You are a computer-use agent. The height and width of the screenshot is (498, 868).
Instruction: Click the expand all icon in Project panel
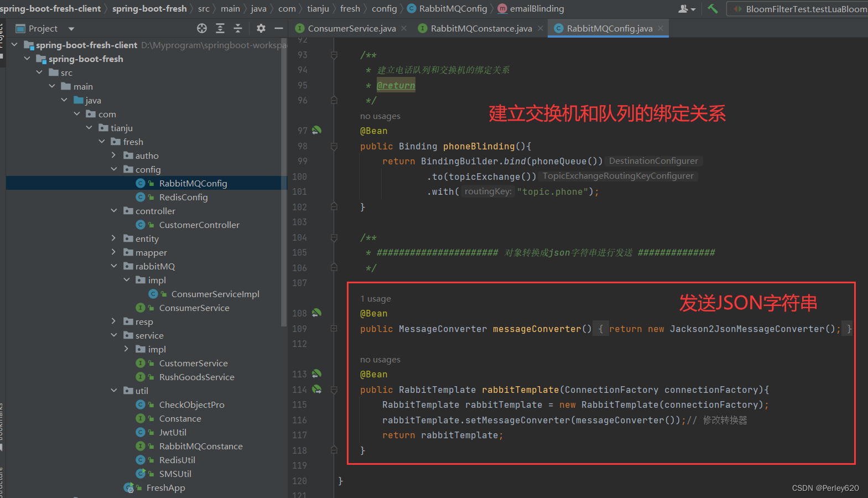(220, 28)
